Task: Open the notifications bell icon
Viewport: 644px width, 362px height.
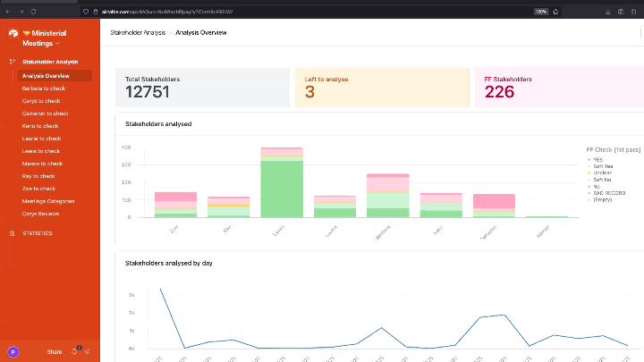Action: (x=75, y=351)
